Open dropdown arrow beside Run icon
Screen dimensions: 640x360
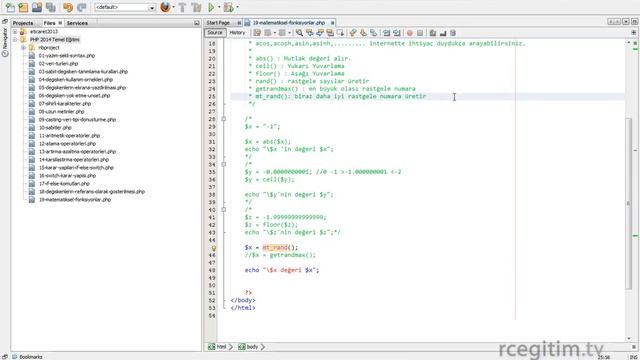tap(219, 7)
